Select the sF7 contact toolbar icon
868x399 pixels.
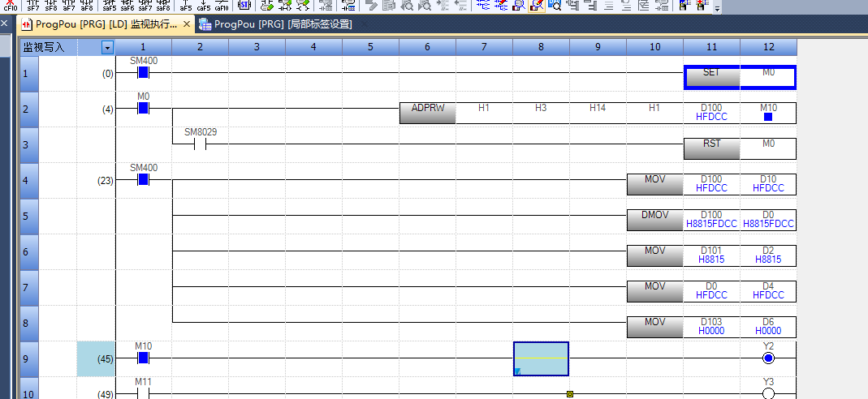tap(33, 6)
